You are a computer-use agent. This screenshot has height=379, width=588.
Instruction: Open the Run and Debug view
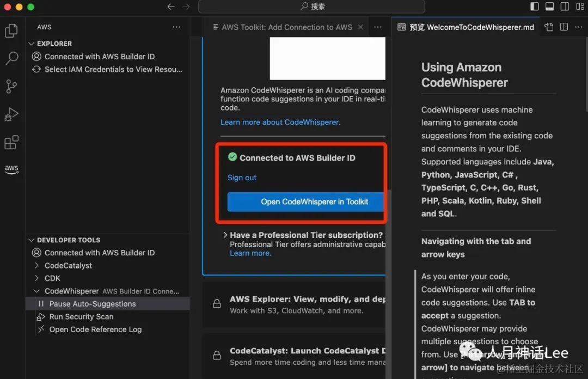pyautogui.click(x=11, y=114)
